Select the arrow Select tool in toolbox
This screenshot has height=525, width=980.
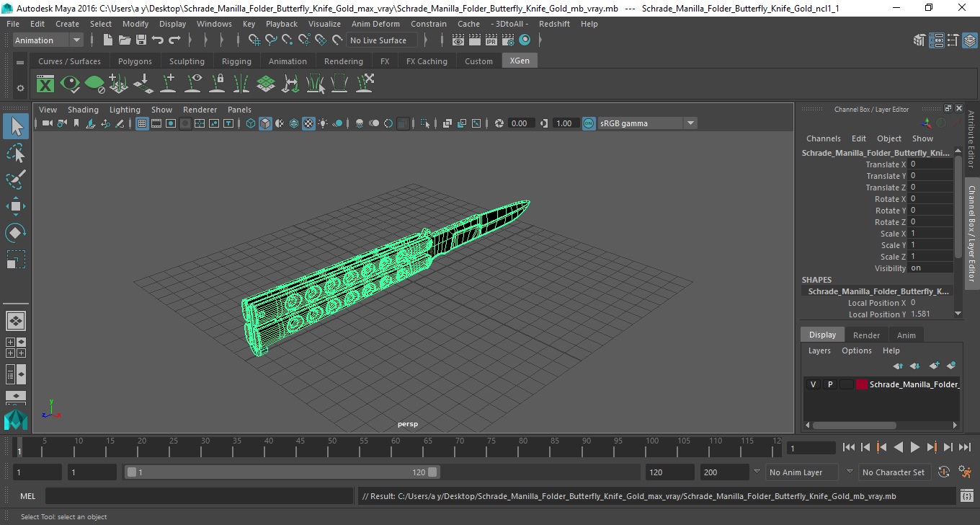pyautogui.click(x=16, y=127)
